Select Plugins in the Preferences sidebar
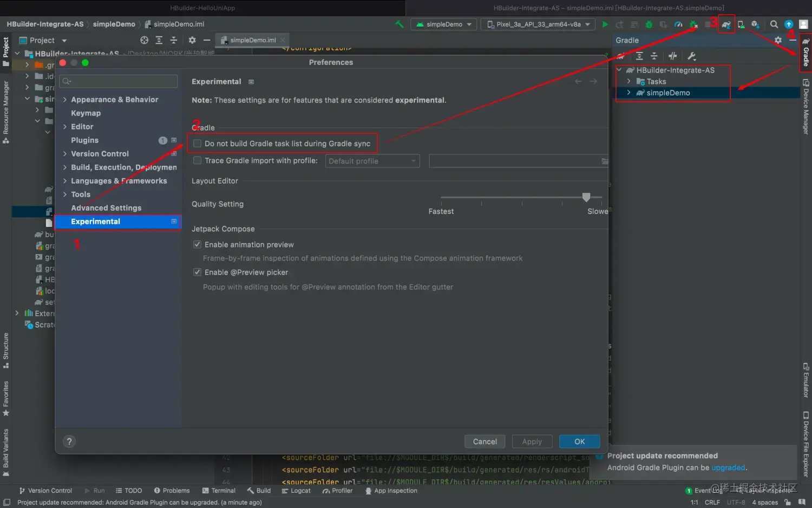 point(85,140)
